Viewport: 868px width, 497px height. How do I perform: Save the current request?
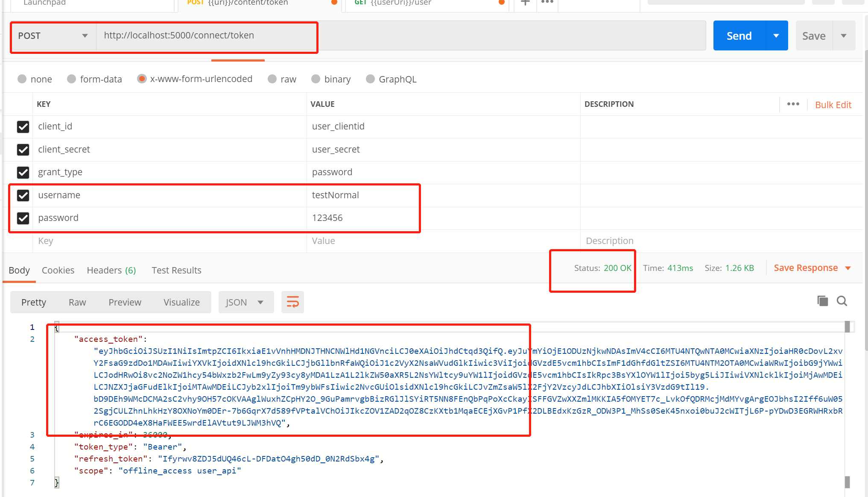pos(814,35)
